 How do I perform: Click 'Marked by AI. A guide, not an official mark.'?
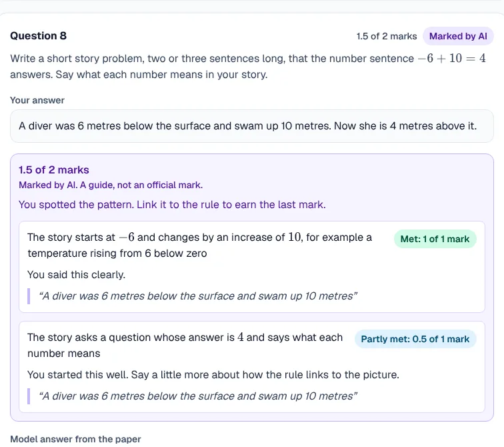tap(111, 185)
